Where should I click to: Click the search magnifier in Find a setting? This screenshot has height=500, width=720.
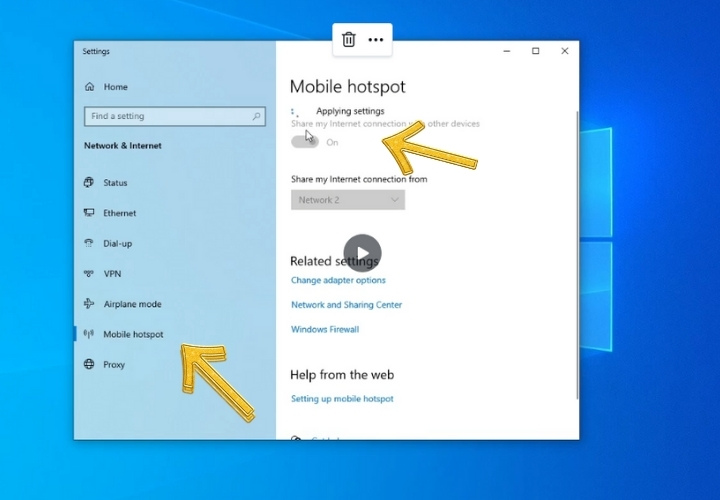point(256,116)
